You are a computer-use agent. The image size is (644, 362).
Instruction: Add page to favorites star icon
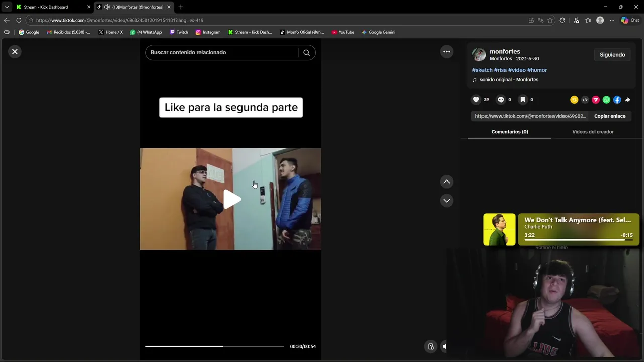(x=550, y=20)
